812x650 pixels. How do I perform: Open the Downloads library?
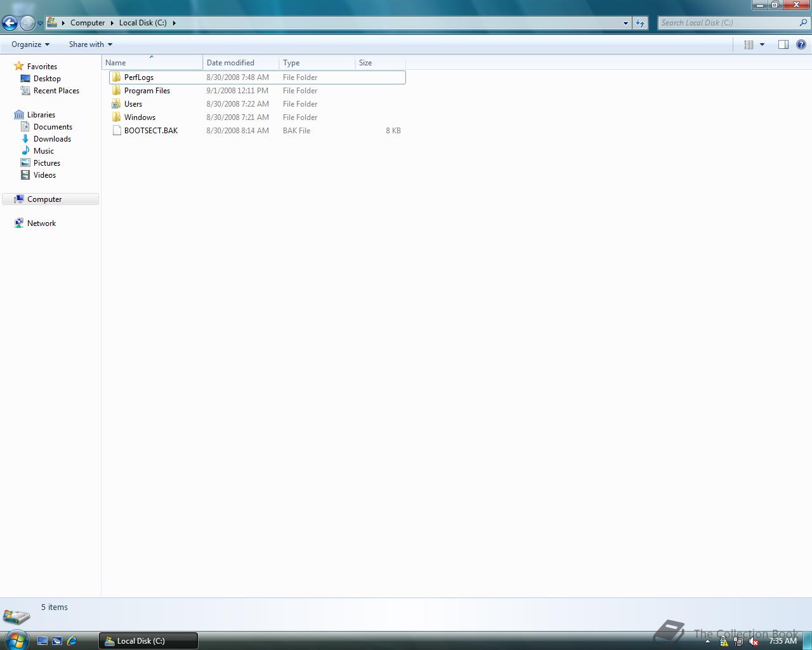[x=52, y=139]
